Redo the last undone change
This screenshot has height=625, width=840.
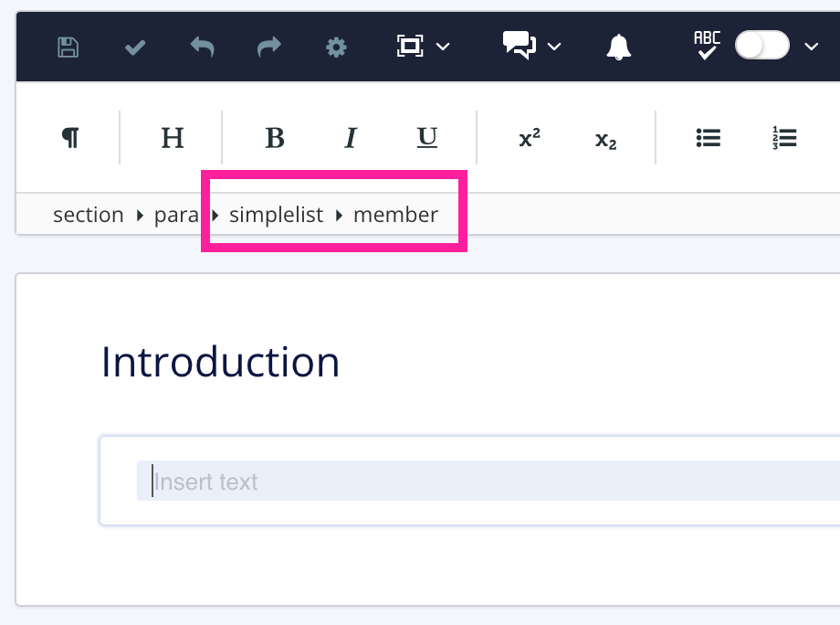pyautogui.click(x=268, y=47)
